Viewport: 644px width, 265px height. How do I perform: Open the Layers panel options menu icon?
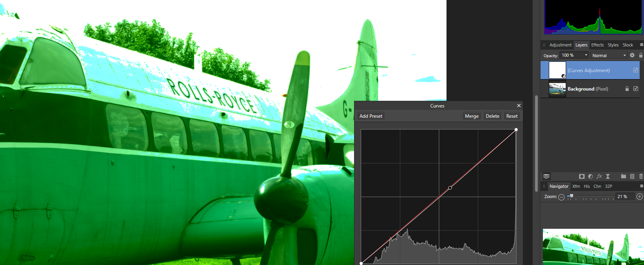641,45
